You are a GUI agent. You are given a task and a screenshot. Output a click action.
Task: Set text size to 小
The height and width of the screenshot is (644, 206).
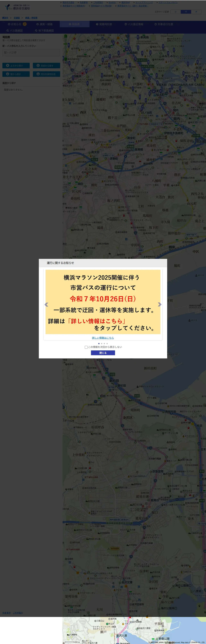coord(175,12)
